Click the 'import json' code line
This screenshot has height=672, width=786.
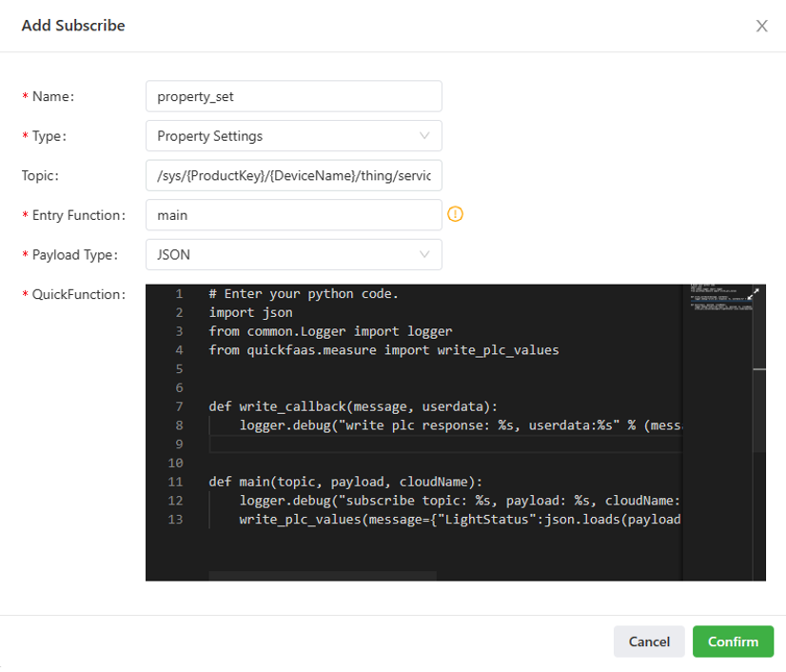pos(251,312)
